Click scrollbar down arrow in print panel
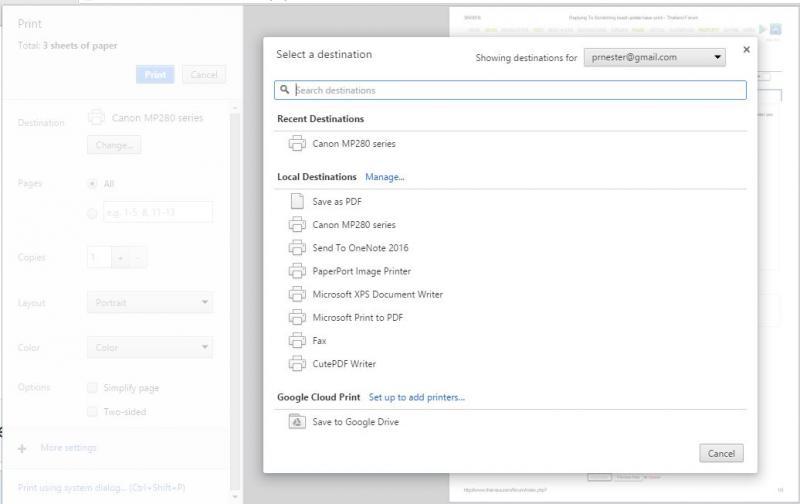This screenshot has height=504, width=800. click(235, 496)
